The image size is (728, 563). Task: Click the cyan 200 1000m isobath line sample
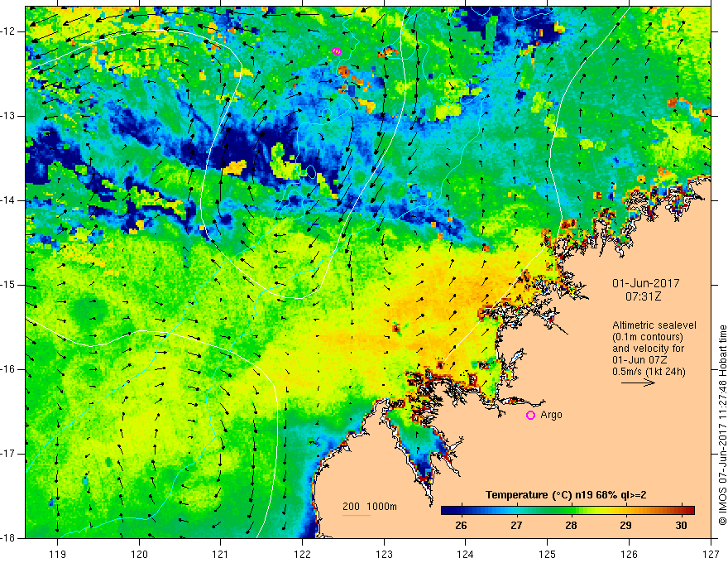point(357,515)
